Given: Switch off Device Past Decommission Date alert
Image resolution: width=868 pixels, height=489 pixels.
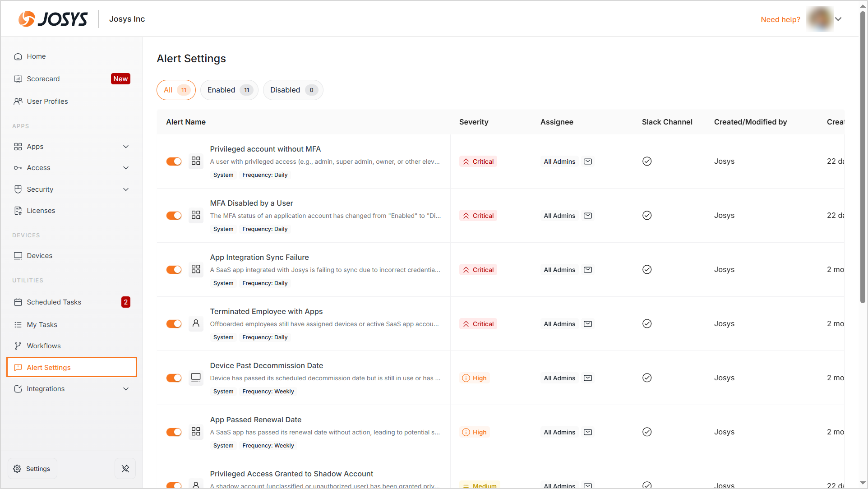Looking at the screenshot, I should pyautogui.click(x=174, y=378).
